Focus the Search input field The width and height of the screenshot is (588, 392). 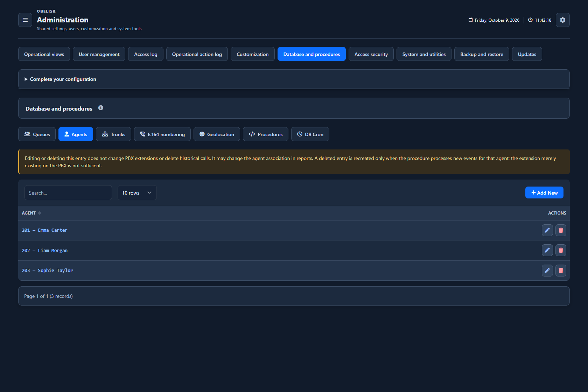pos(68,193)
